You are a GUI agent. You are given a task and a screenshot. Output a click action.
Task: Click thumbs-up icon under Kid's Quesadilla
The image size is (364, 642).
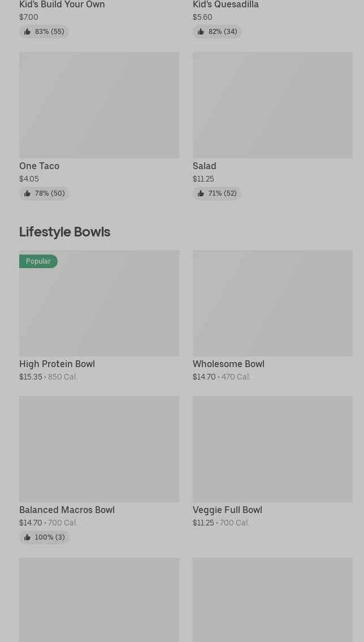201,32
